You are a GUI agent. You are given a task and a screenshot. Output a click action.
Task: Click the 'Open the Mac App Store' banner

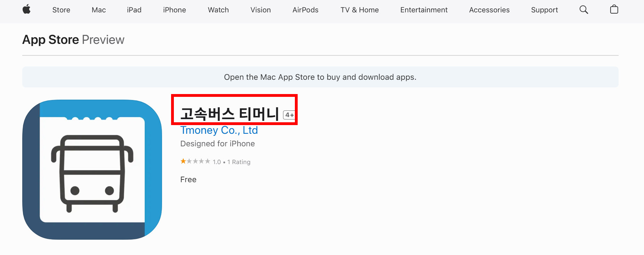[320, 77]
